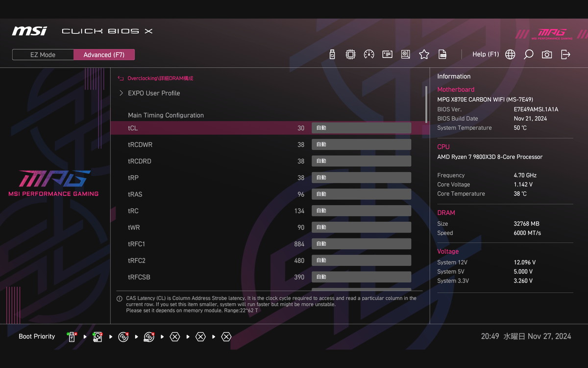The height and width of the screenshot is (368, 588).
Task: Select the tWR row label
Action: [134, 227]
